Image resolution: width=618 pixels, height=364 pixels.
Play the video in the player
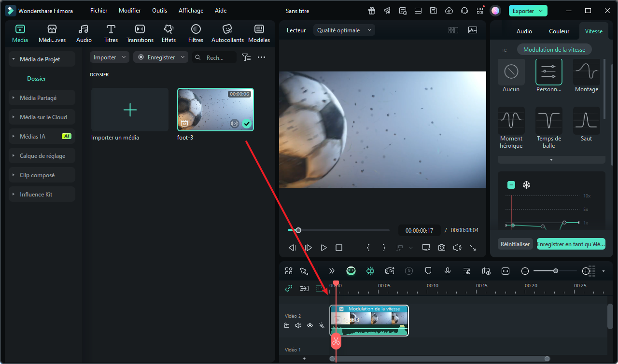[323, 248]
